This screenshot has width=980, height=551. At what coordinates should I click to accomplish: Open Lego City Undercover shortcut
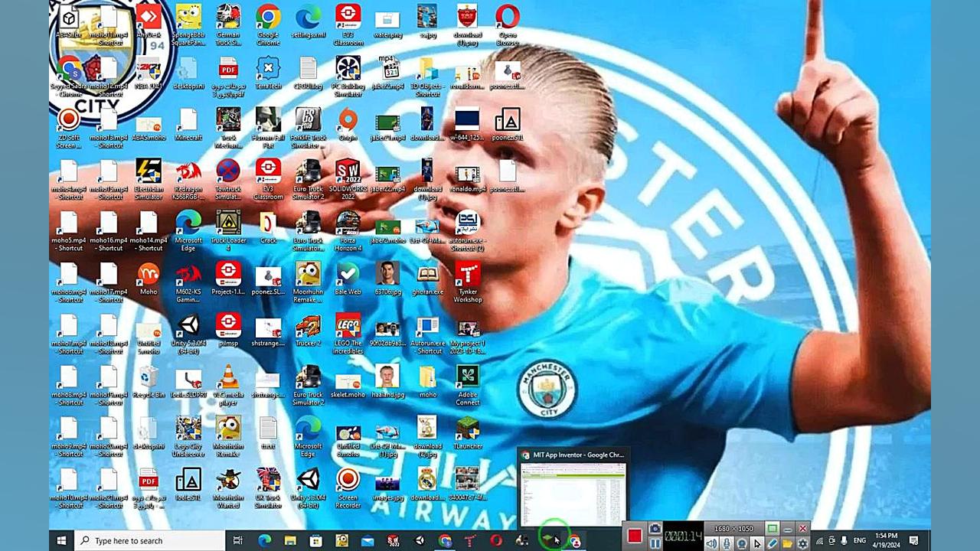click(188, 436)
